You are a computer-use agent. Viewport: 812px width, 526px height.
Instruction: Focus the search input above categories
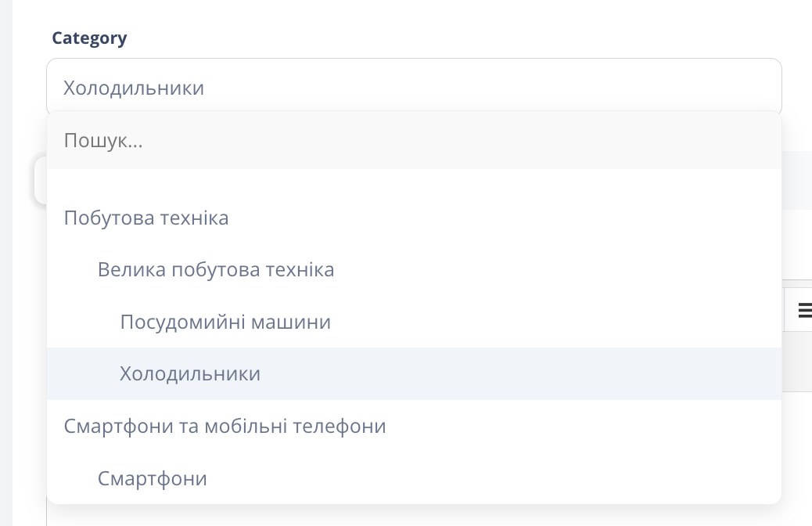click(415, 140)
